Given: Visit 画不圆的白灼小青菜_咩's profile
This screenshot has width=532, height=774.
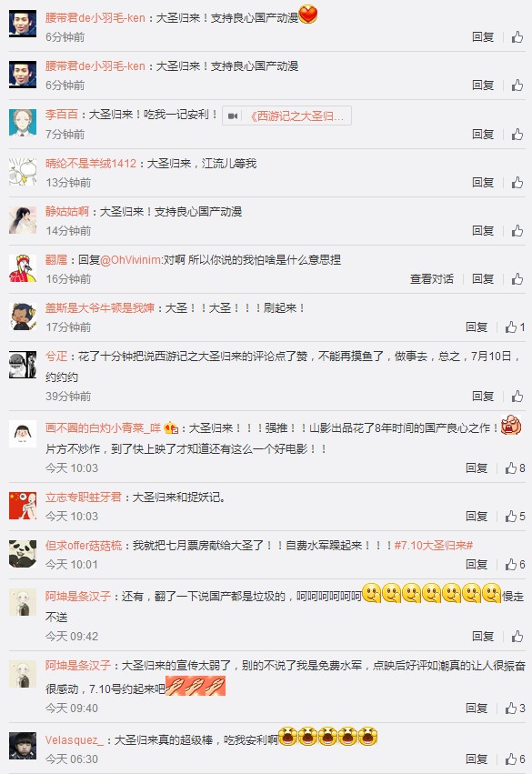Looking at the screenshot, I should pos(103,428).
